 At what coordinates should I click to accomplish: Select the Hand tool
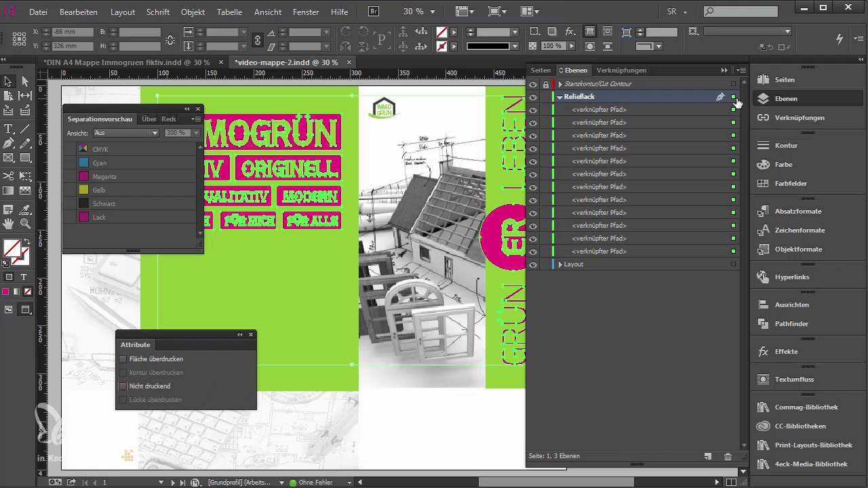[9, 223]
